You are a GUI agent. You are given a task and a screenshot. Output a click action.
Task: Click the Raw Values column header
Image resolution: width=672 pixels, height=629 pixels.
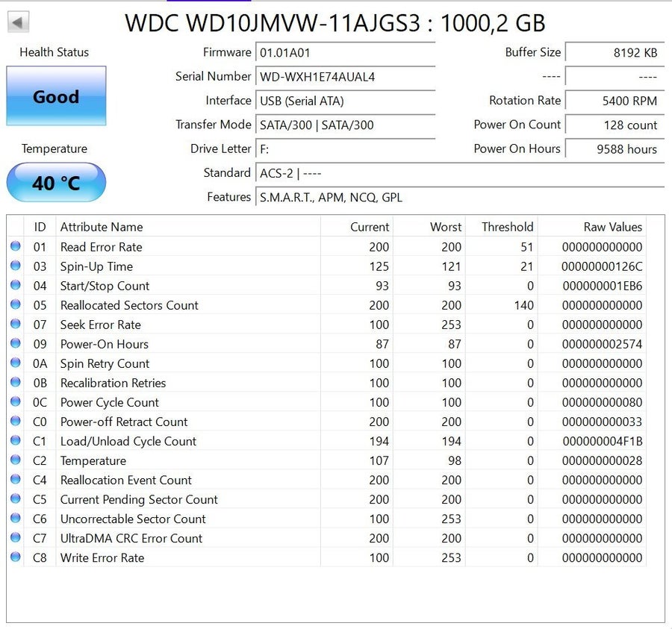coord(592,227)
